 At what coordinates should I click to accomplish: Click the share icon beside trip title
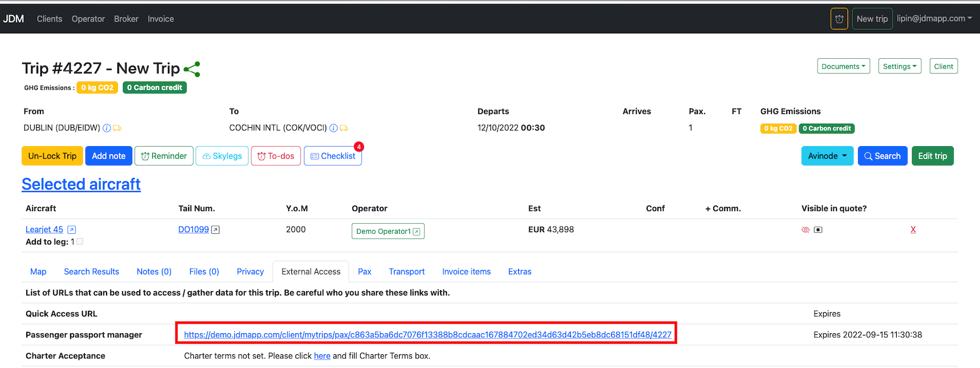(x=192, y=69)
